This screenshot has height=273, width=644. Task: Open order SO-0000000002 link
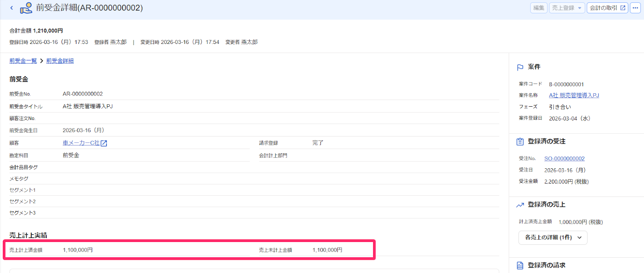click(564, 159)
